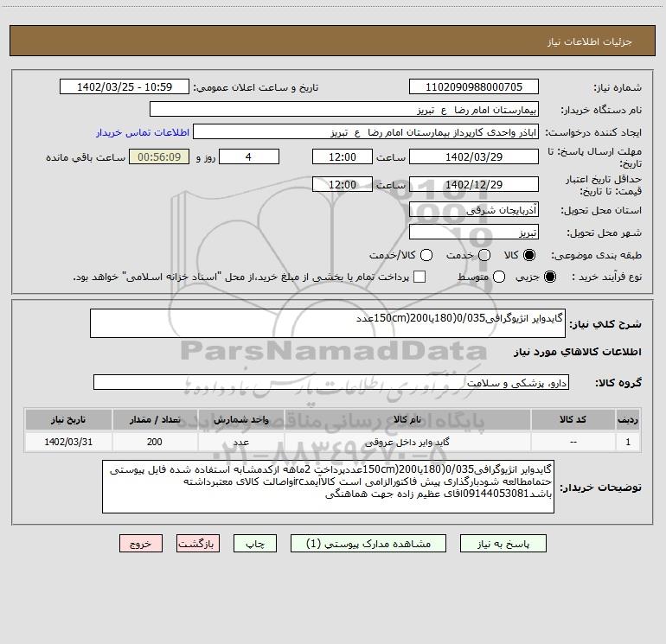
Task: Click the response deadline 12:00 time field
Action: pos(343,156)
